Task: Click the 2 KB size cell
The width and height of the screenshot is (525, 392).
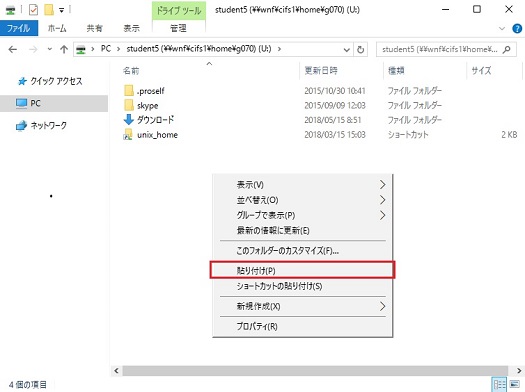Action: (509, 135)
